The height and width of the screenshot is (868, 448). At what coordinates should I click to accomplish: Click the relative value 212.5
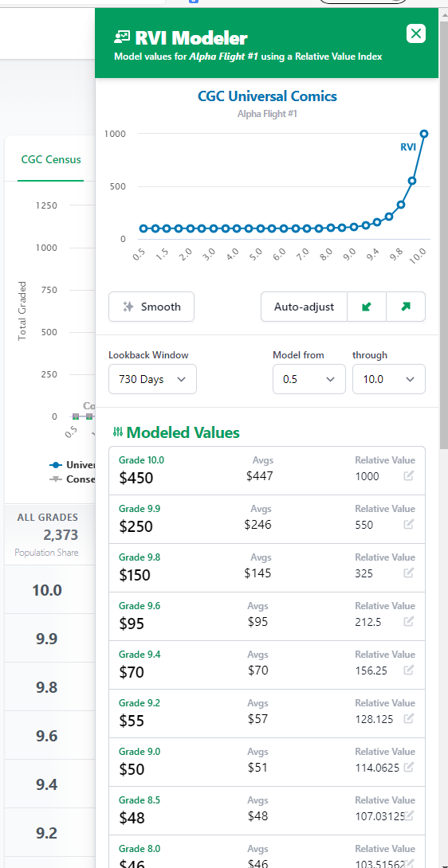(368, 622)
